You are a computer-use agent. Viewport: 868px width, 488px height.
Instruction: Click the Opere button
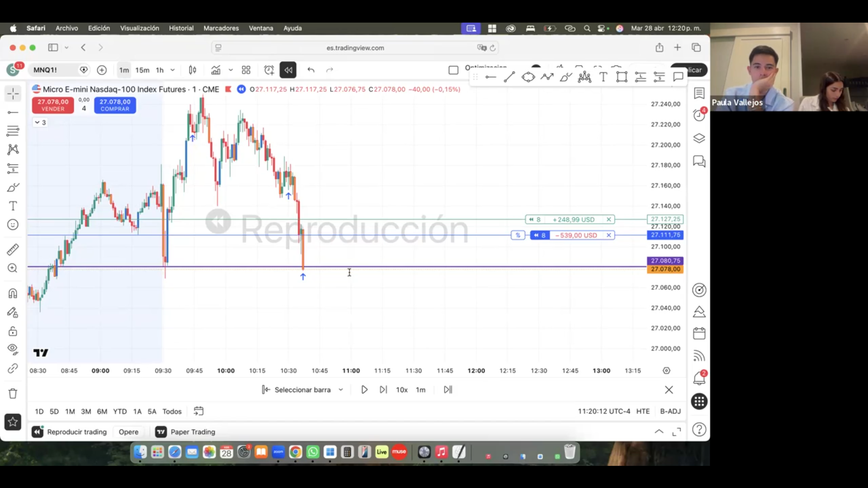(x=128, y=432)
